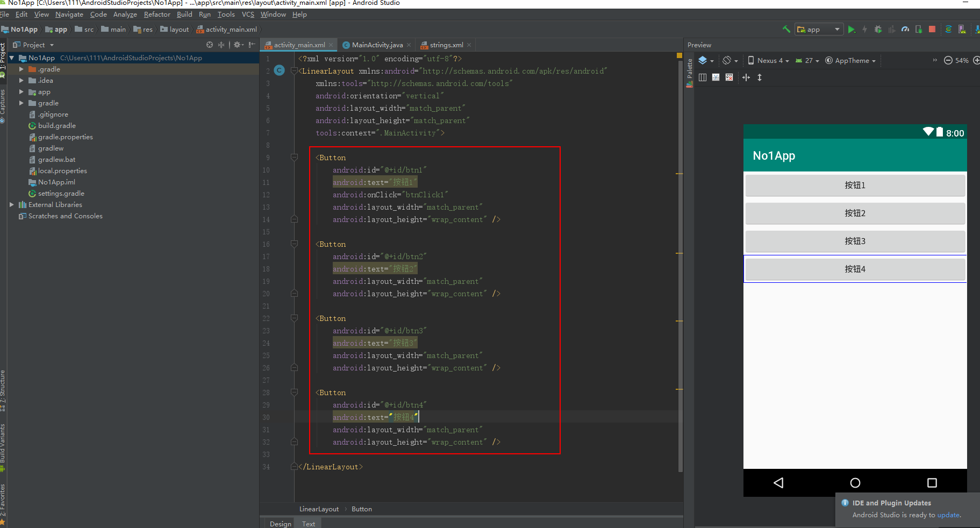Collapse all in Project panel toolbar
Screen dimensions: 980x528
point(221,45)
